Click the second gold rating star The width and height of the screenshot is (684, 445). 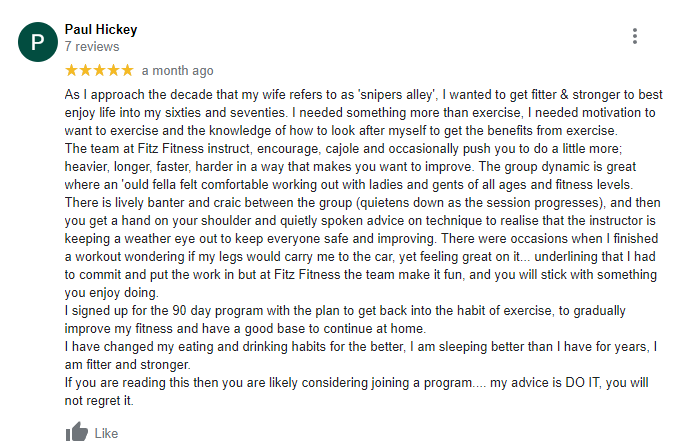pos(85,70)
